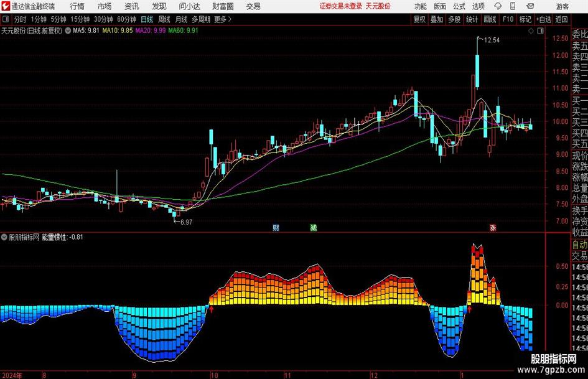Viewport: 588px width, 379px height.
Task: Click the red 天元股份 title text
Action: pos(378,6)
